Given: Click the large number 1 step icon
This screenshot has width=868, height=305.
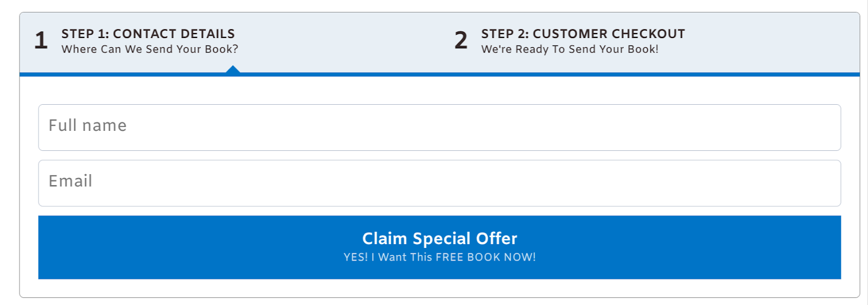Looking at the screenshot, I should point(41,41).
